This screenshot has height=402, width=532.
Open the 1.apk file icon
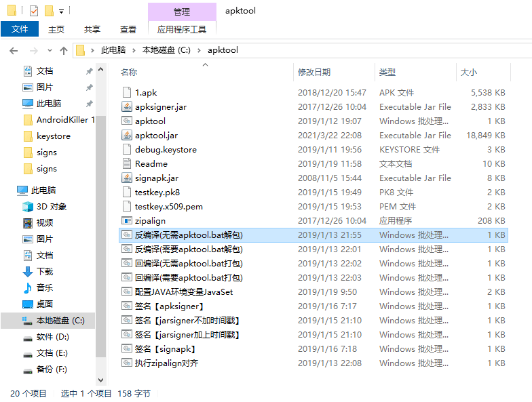click(x=126, y=92)
